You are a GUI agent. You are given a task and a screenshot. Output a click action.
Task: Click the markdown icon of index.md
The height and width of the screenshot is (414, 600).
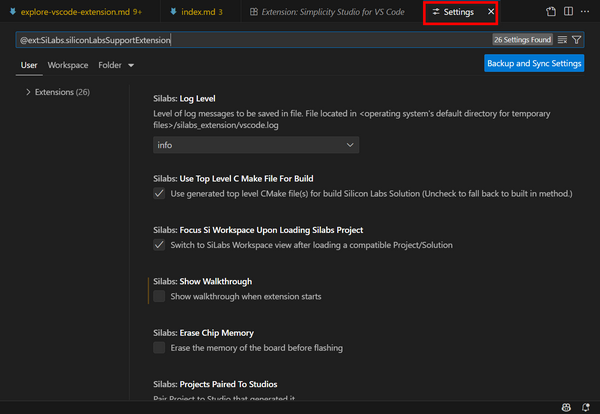pos(173,12)
